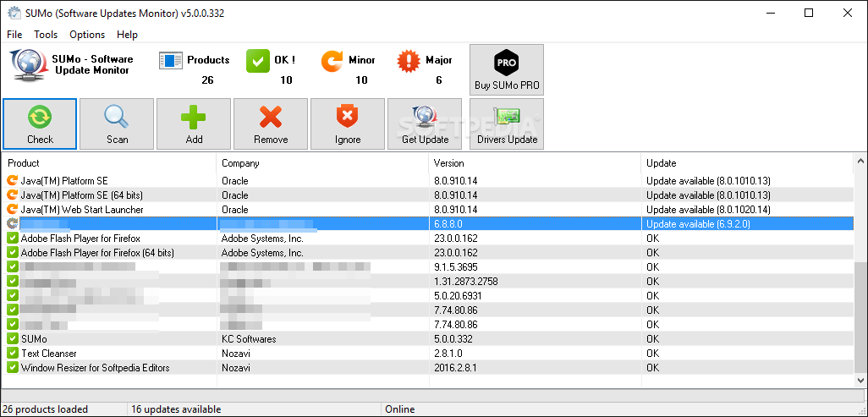Click '16 updates available' status text
The width and height of the screenshot is (868, 417).
pos(176,409)
